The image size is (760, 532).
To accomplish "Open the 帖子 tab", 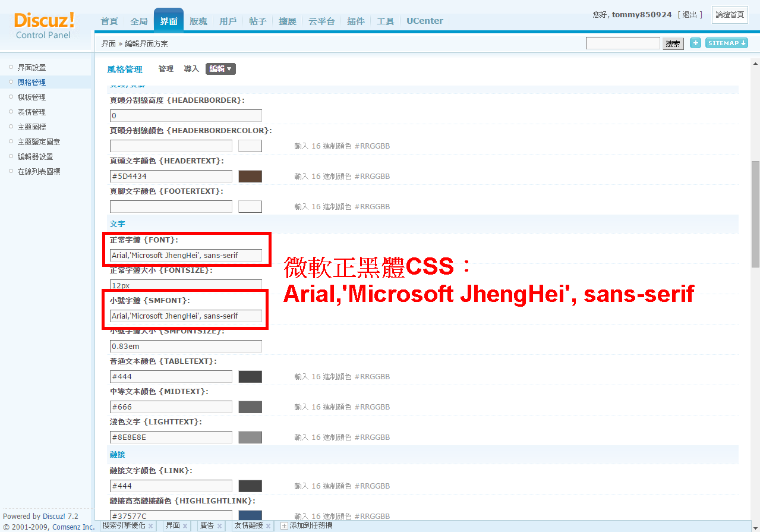I will tap(258, 21).
